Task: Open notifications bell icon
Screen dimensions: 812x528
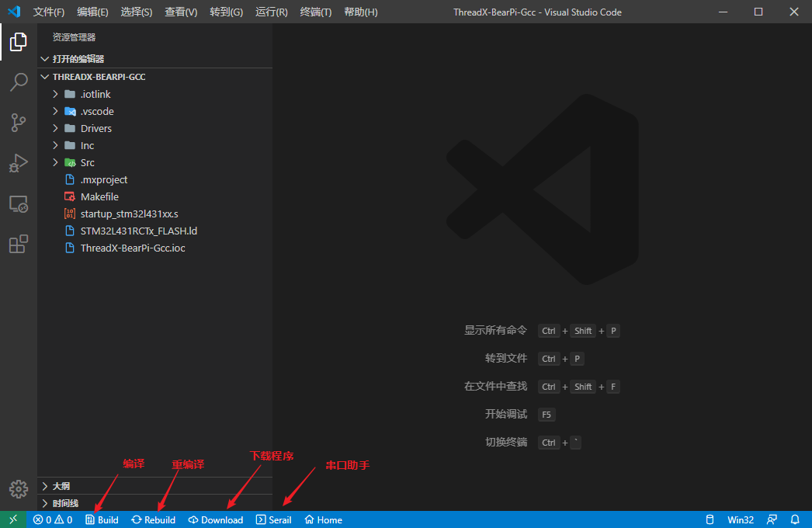Action: tap(795, 519)
